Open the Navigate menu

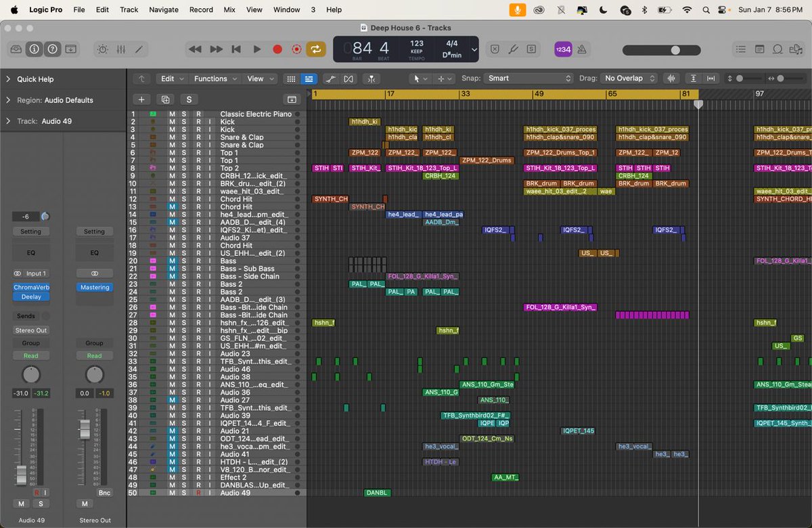(164, 9)
